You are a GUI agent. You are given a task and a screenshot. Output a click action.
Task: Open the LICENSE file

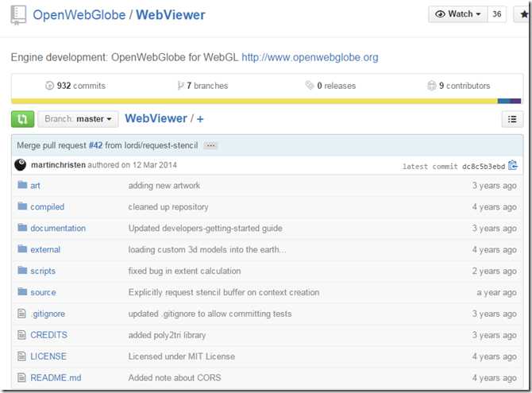[x=48, y=356]
